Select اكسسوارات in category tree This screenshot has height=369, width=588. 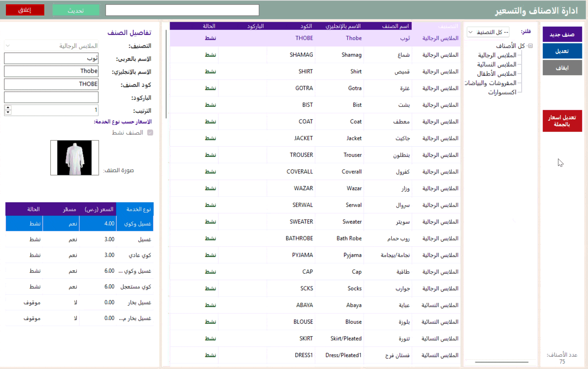pyautogui.click(x=502, y=92)
